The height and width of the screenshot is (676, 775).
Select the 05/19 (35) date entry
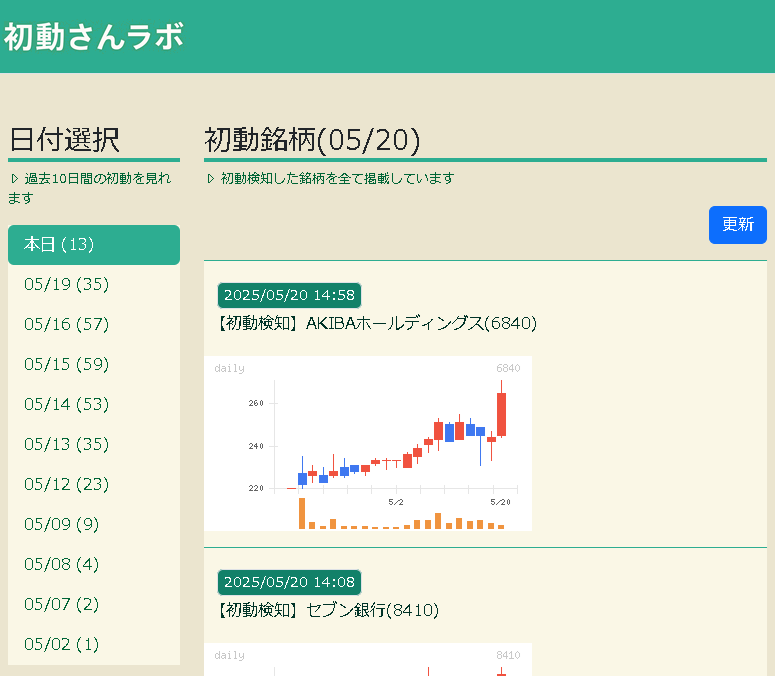coord(94,285)
